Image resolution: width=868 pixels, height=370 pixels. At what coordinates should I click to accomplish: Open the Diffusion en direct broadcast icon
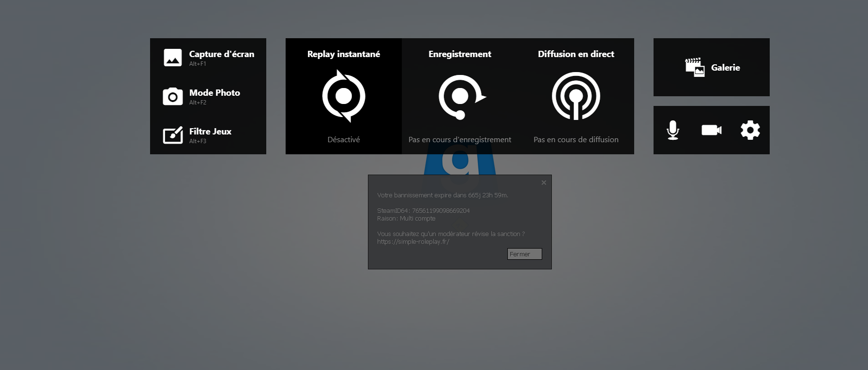[x=576, y=96]
